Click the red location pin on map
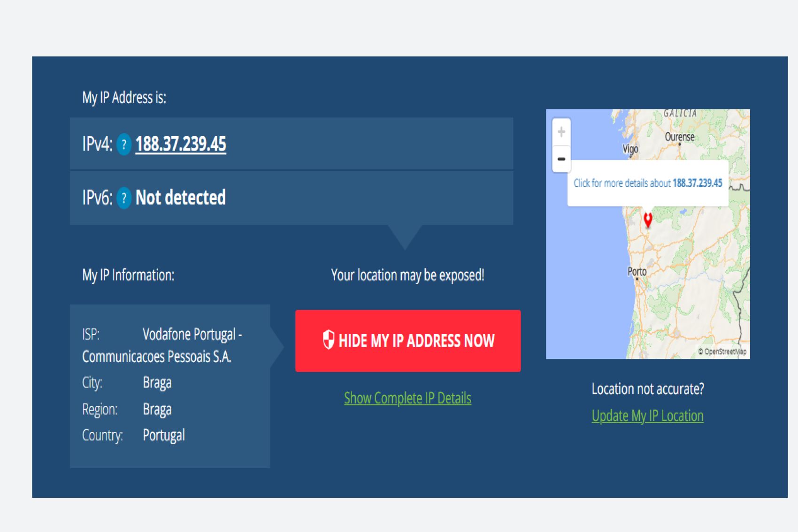This screenshot has height=532, width=798. coord(648,220)
